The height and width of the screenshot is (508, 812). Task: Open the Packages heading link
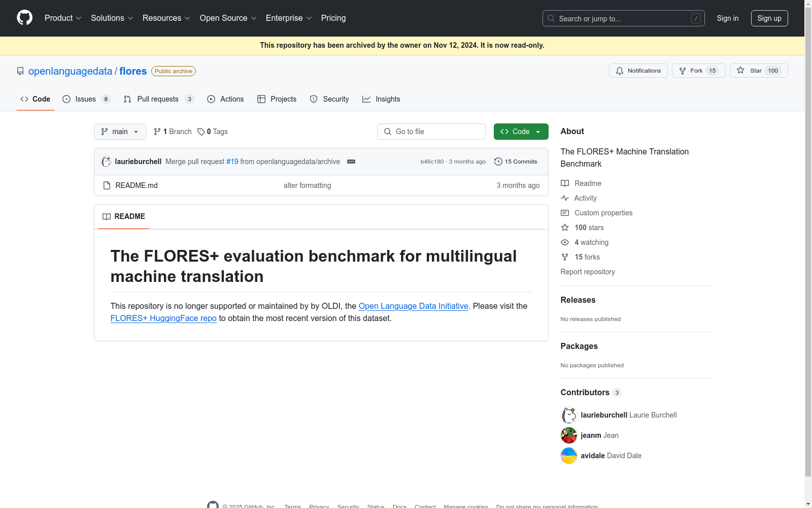pos(579,346)
